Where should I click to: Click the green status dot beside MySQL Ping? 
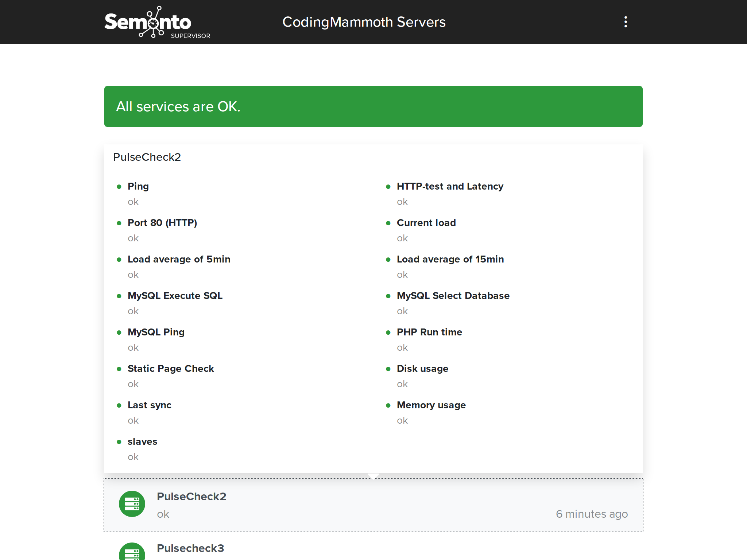(119, 332)
